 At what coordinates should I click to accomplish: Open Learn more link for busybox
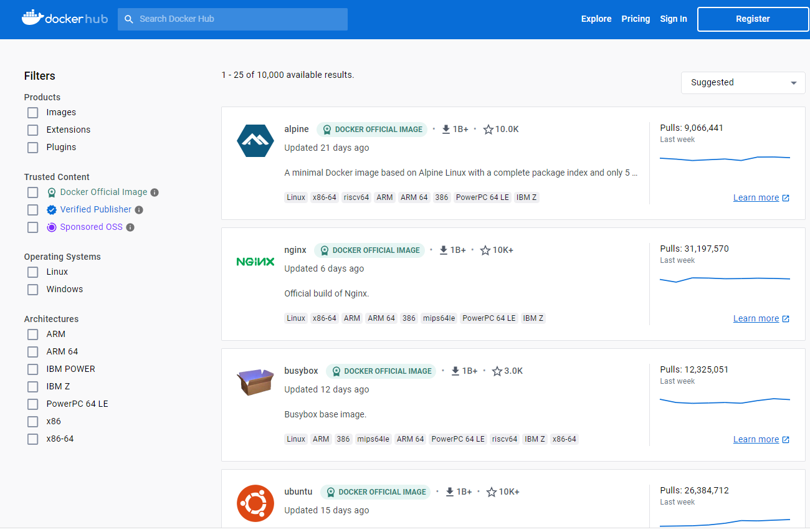click(x=756, y=440)
